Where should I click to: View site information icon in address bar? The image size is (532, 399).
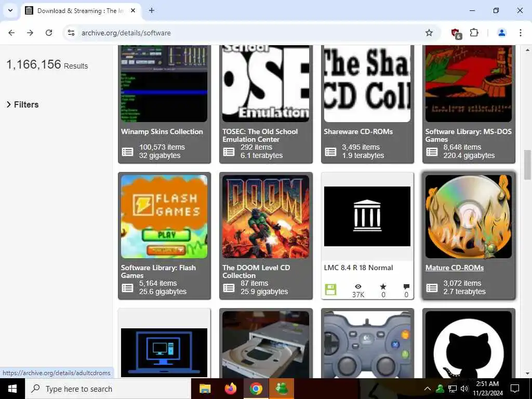click(x=71, y=33)
